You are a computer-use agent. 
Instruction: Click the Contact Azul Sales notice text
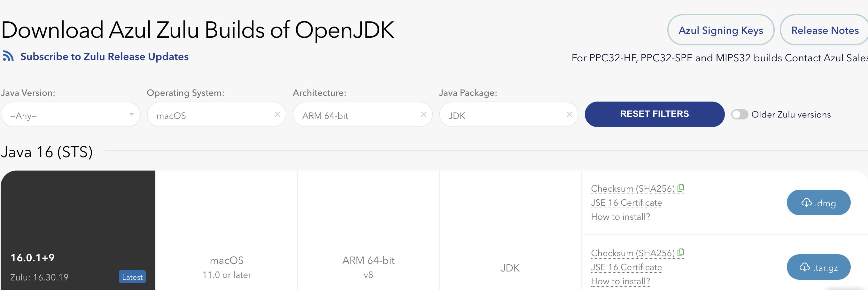click(x=720, y=58)
